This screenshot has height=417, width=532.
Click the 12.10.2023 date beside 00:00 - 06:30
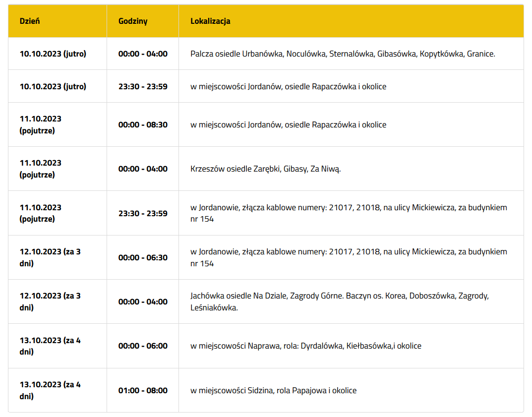(x=50, y=257)
